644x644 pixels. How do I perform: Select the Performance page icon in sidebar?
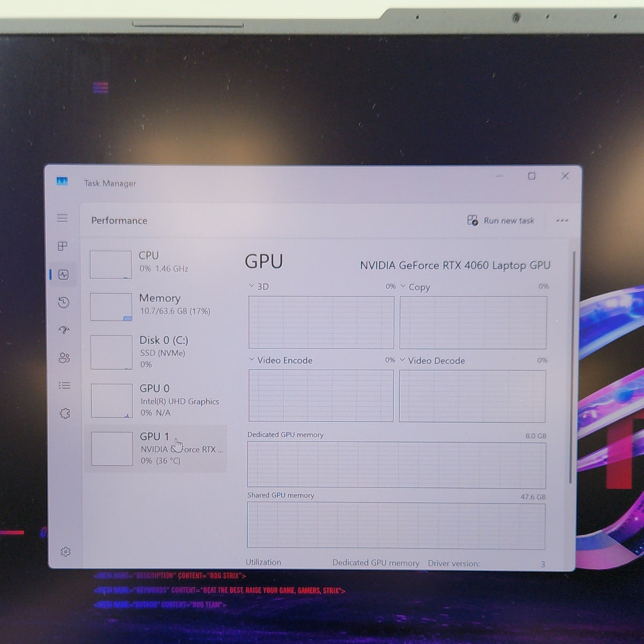click(63, 274)
